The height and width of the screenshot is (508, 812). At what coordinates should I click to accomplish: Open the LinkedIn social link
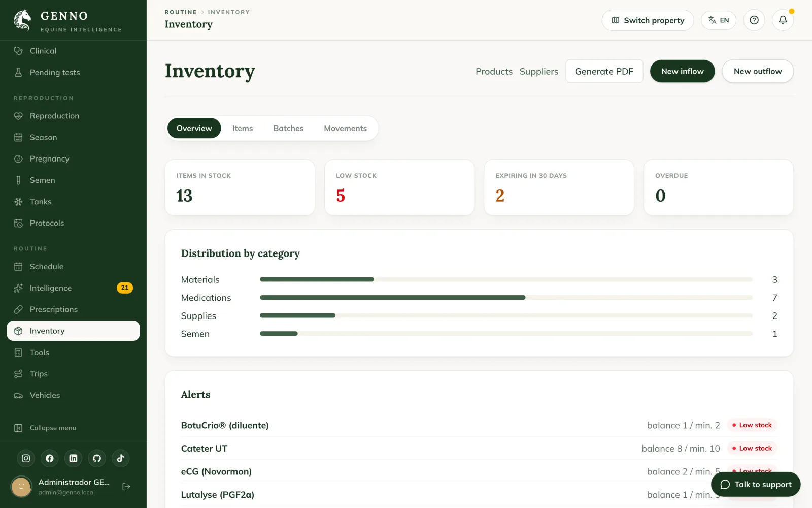73,458
